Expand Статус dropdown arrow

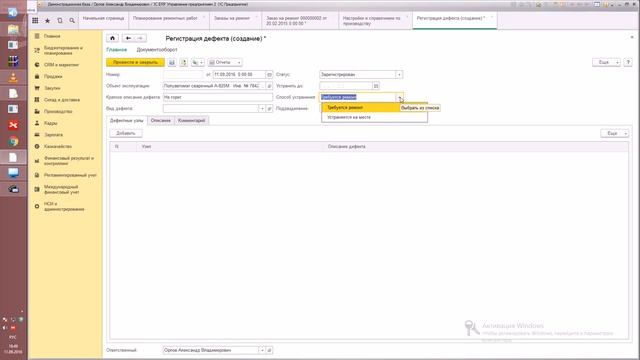(x=399, y=75)
